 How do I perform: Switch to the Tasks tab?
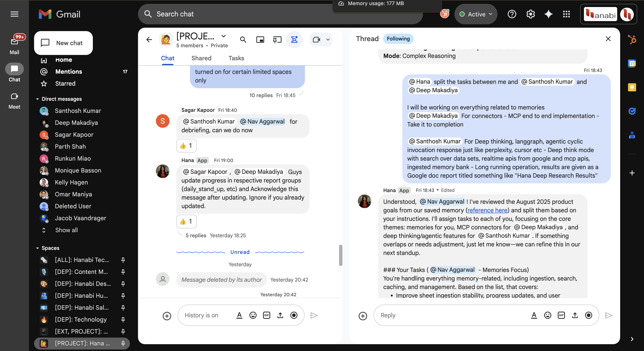(x=236, y=58)
